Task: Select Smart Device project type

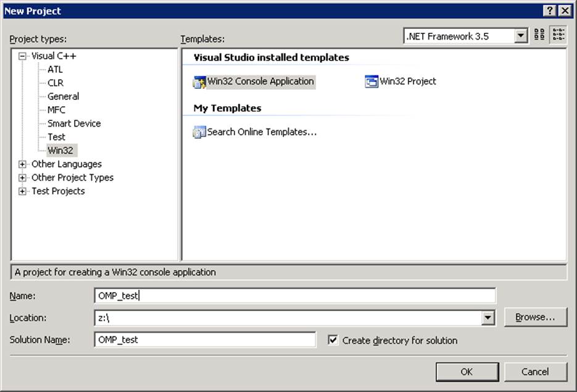Action: (x=74, y=123)
